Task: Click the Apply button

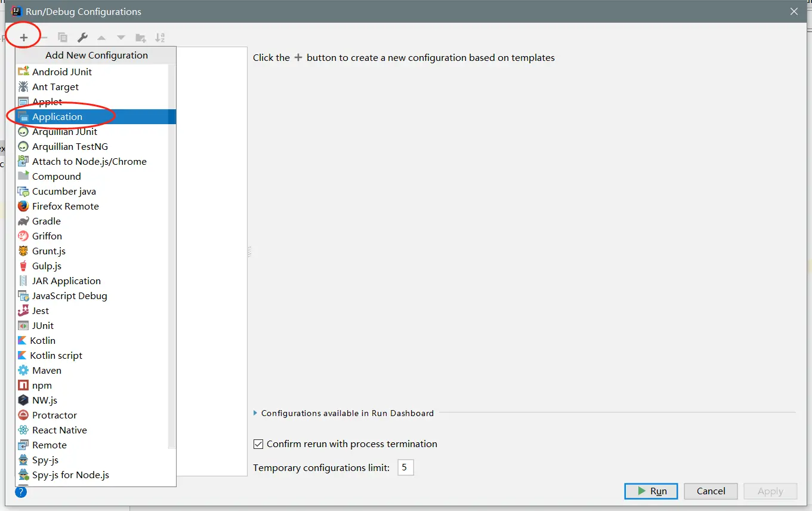Action: (770, 491)
